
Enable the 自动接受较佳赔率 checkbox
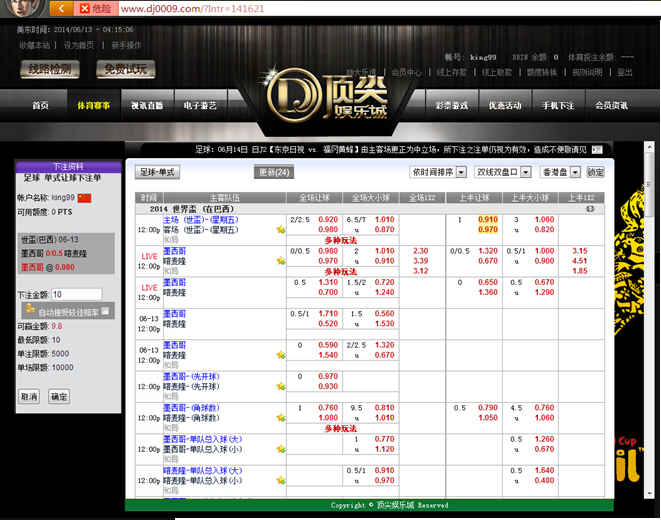click(x=104, y=311)
